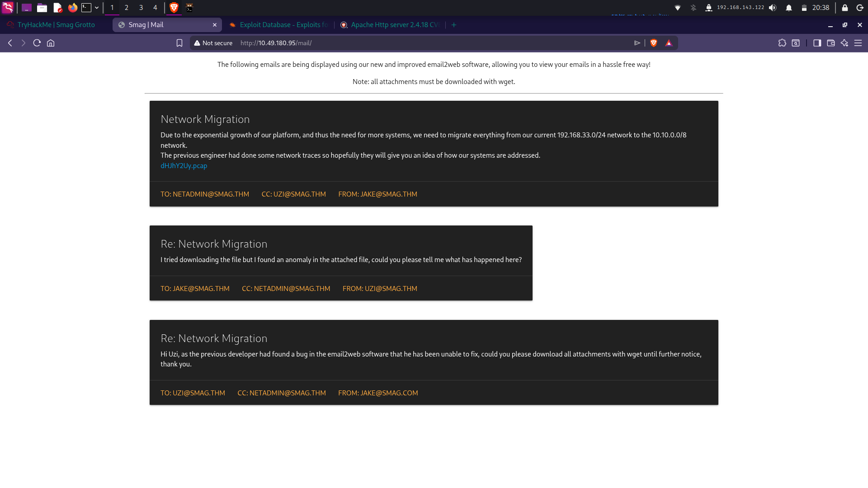Toggle the browser sidebar panel
Viewport: 868px width, 488px height.
817,43
